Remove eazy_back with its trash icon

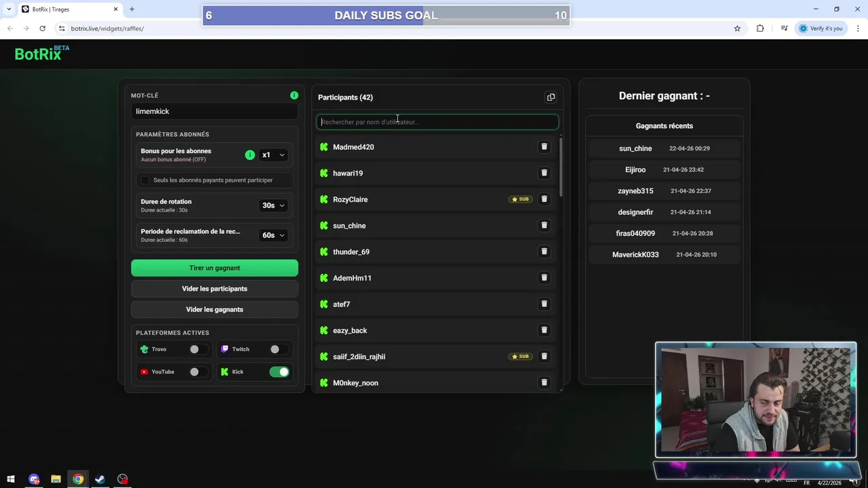(x=544, y=330)
